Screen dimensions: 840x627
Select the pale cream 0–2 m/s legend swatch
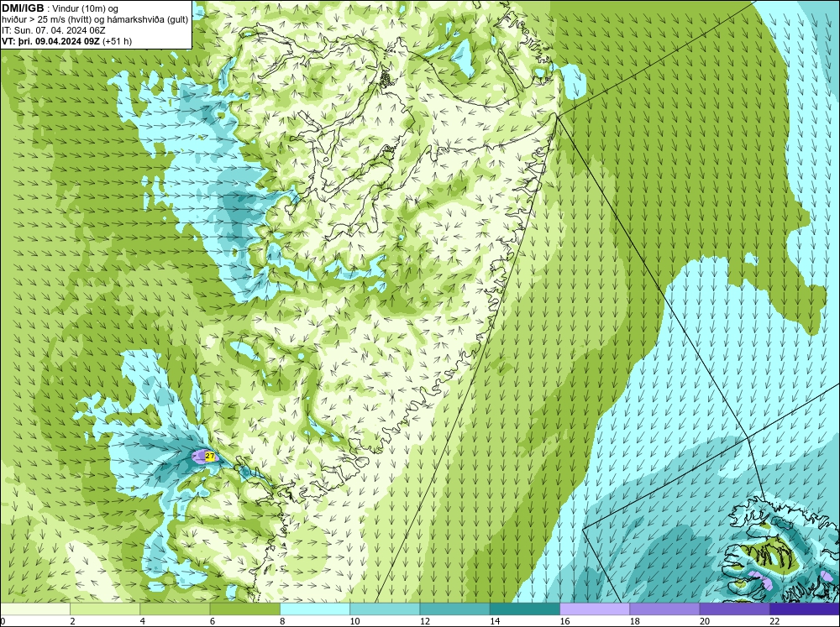tap(34, 609)
